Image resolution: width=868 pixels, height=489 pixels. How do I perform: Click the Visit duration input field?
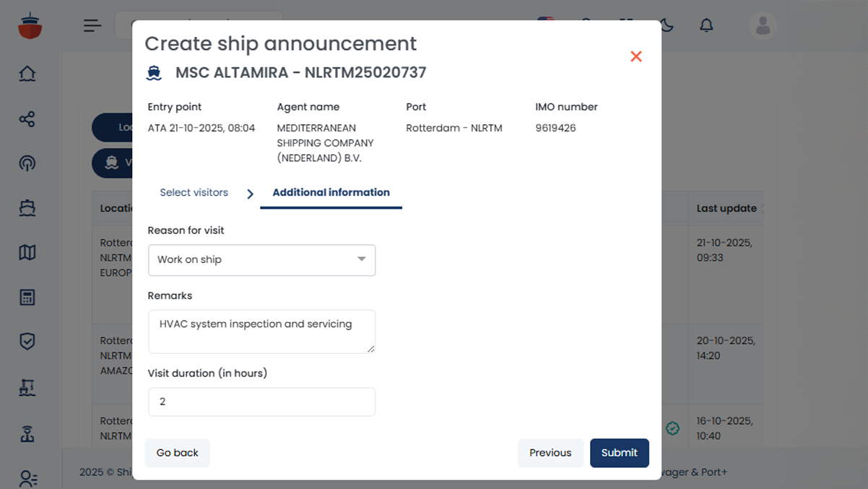point(261,402)
